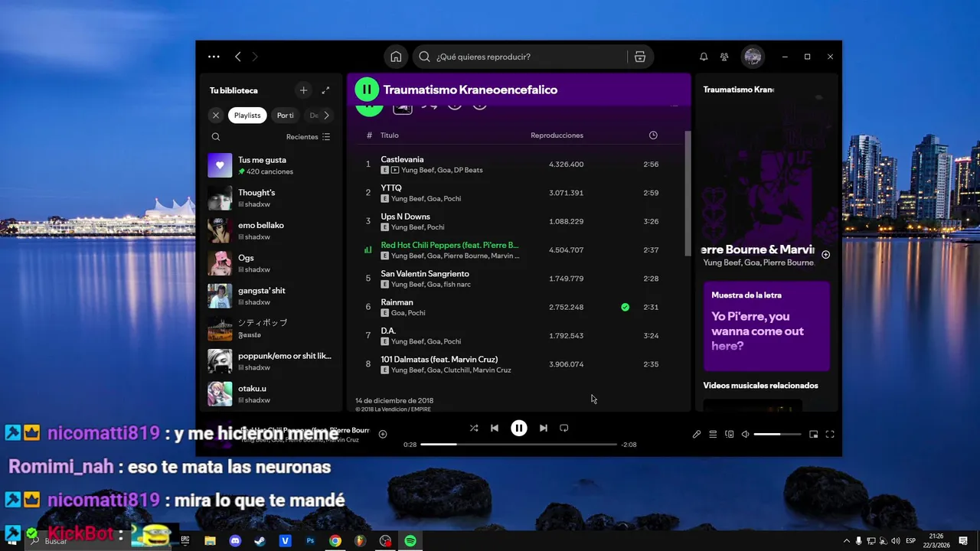
Task: Sort tracks by the Título column
Action: click(390, 135)
